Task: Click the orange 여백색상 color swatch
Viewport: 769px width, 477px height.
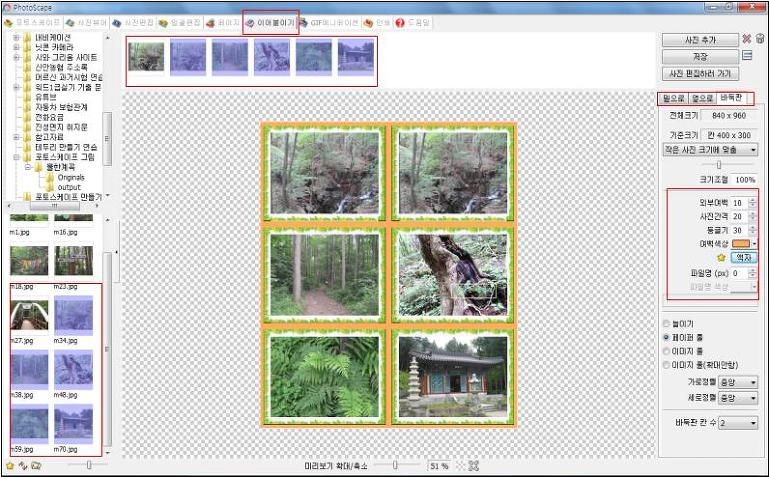Action: tap(741, 244)
